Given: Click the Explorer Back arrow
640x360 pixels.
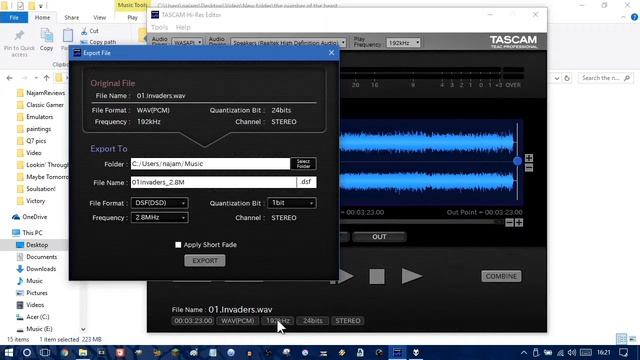Looking at the screenshot, I should click(9, 78).
